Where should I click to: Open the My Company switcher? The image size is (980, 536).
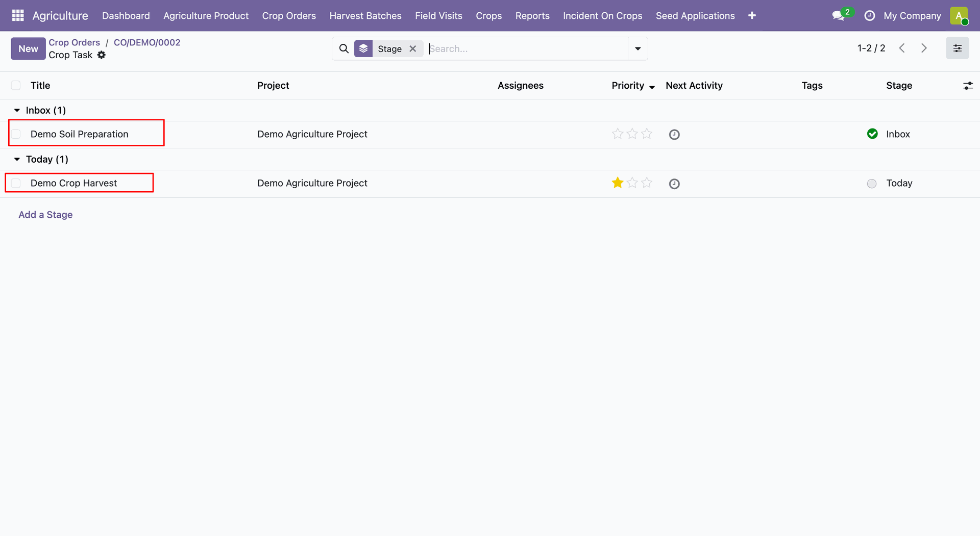pyautogui.click(x=912, y=16)
